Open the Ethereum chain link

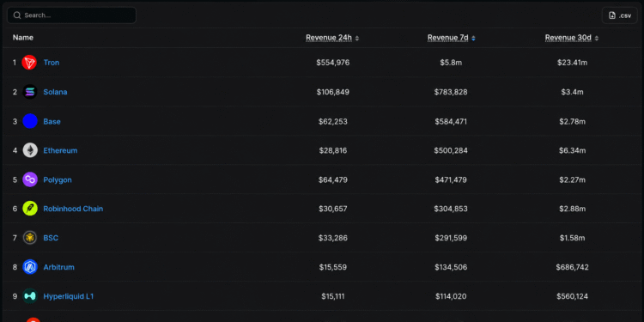tap(60, 150)
